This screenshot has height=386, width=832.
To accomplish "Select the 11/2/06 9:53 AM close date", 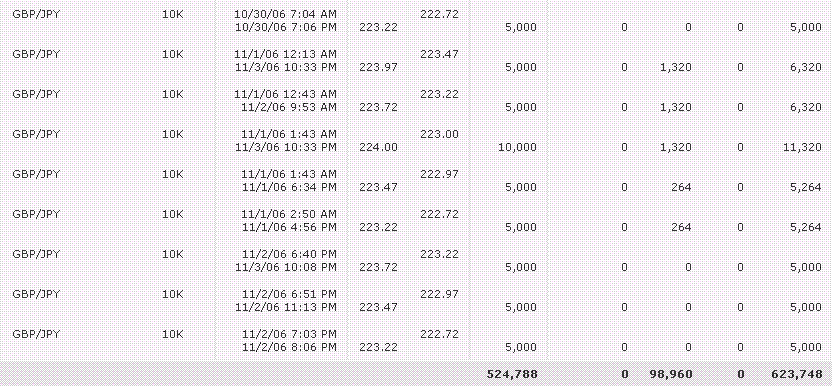I will coord(289,107).
